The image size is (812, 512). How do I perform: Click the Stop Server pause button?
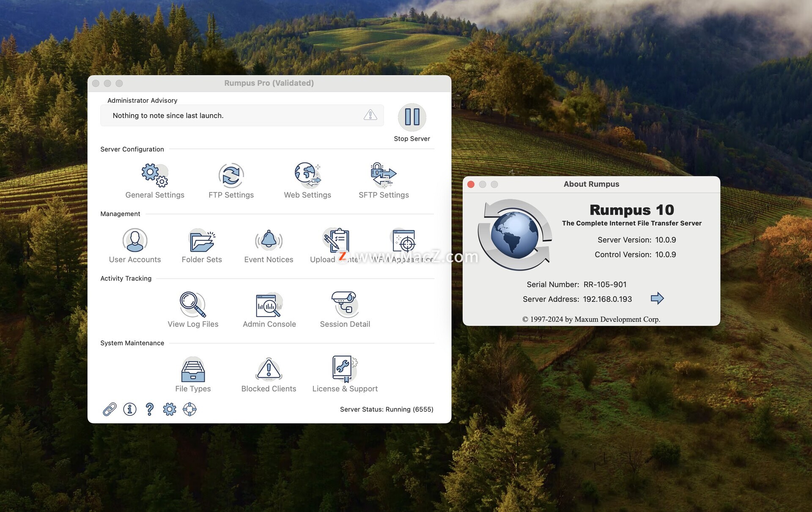[412, 117]
